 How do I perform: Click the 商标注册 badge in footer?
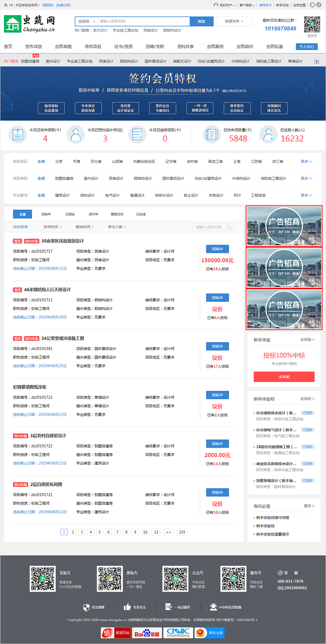[x=209, y=632]
